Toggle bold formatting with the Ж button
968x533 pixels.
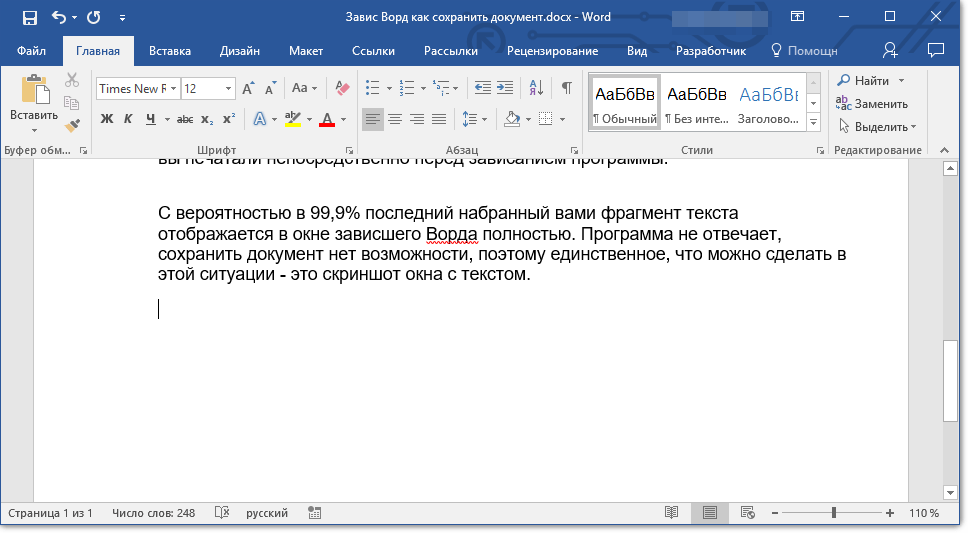click(x=107, y=119)
